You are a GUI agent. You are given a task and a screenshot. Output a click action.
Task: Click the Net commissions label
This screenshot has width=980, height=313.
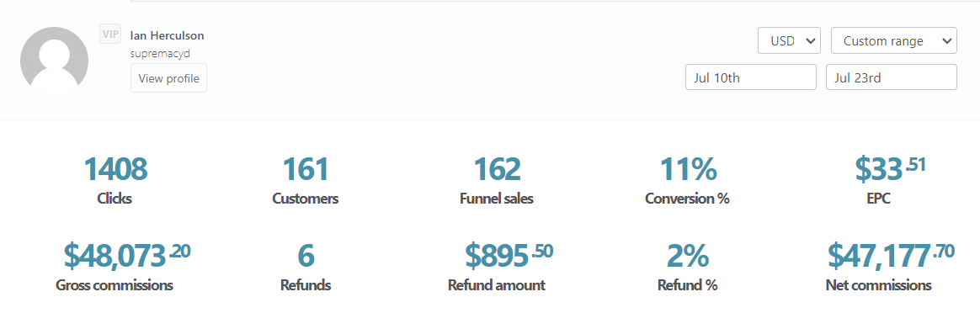click(x=878, y=285)
